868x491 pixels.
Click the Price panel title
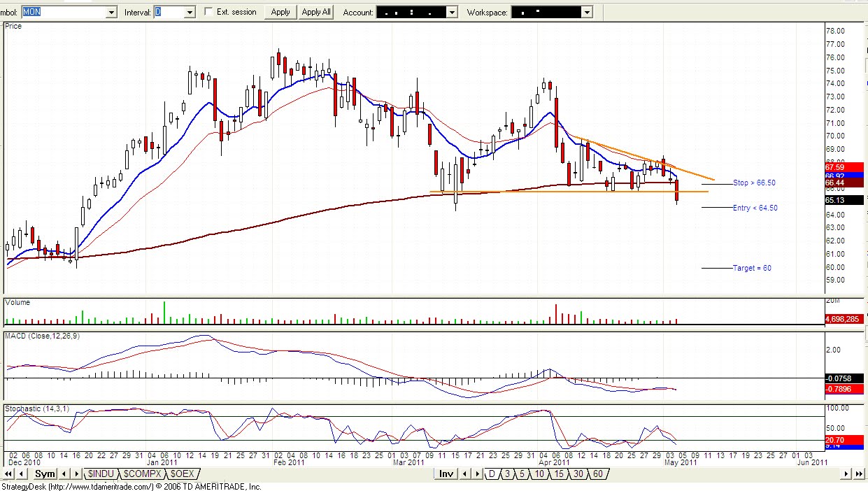[13, 26]
